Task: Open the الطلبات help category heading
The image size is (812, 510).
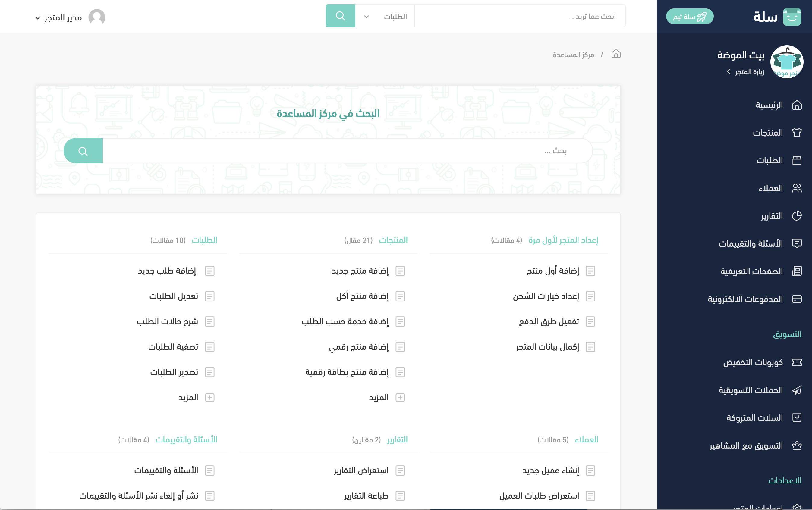Action: (x=204, y=240)
